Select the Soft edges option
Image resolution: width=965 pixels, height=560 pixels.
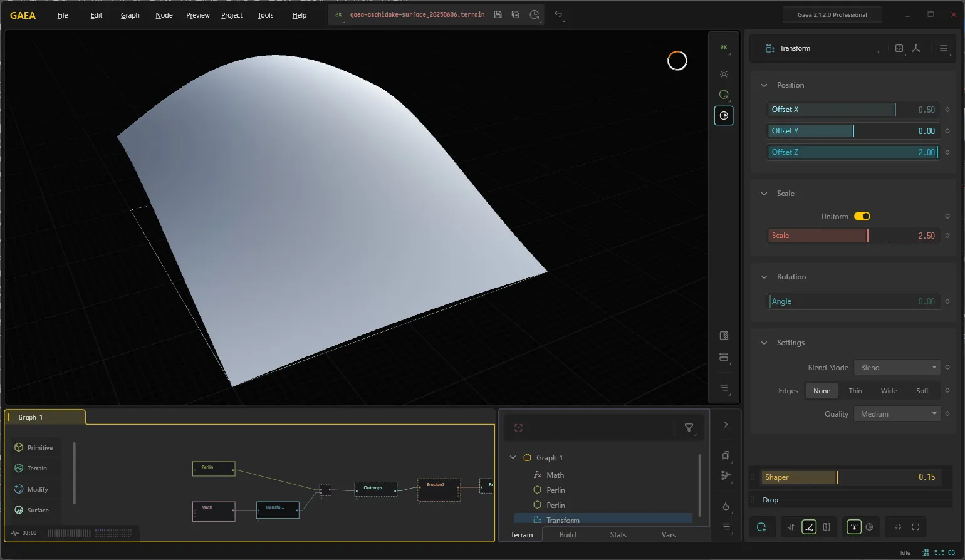point(922,391)
